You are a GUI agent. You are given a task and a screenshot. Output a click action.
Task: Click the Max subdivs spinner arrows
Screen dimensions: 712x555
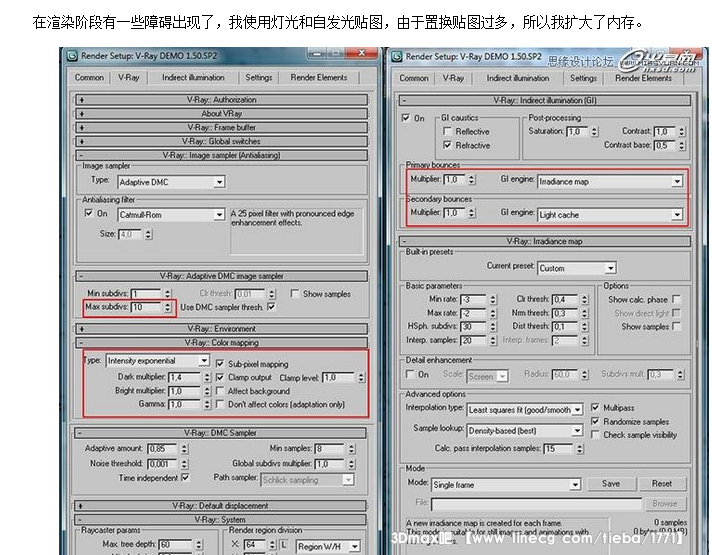(x=168, y=308)
